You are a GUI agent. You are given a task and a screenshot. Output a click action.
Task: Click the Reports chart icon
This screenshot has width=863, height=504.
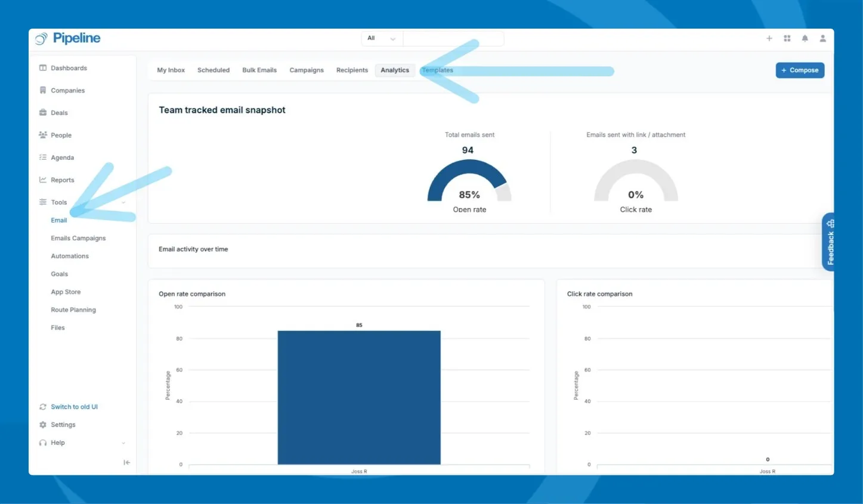(43, 180)
